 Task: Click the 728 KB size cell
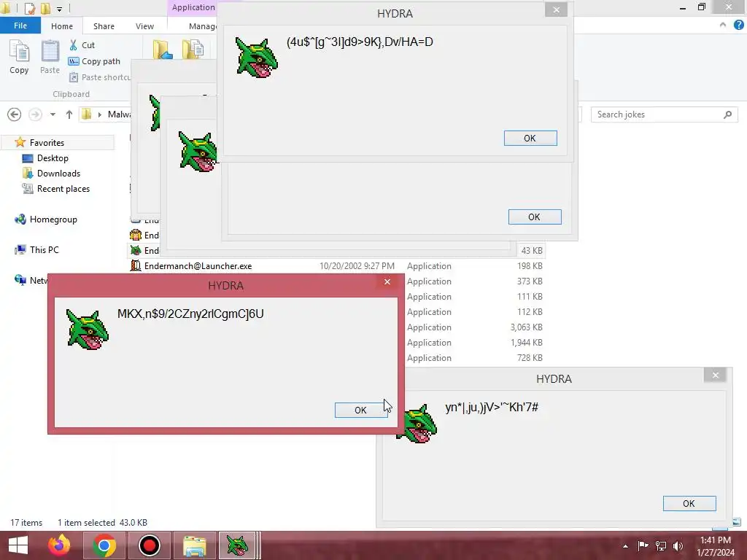[530, 357]
